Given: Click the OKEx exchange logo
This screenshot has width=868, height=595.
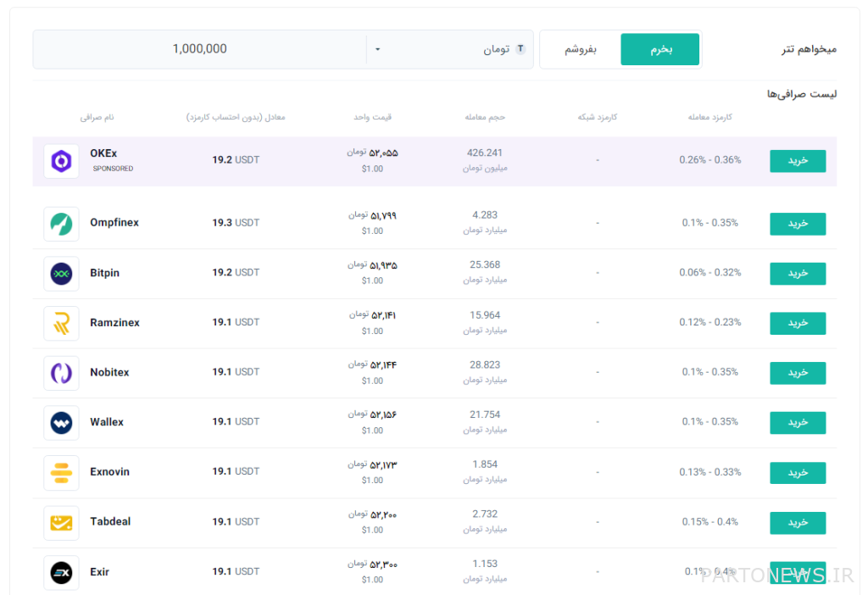Looking at the screenshot, I should (61, 161).
